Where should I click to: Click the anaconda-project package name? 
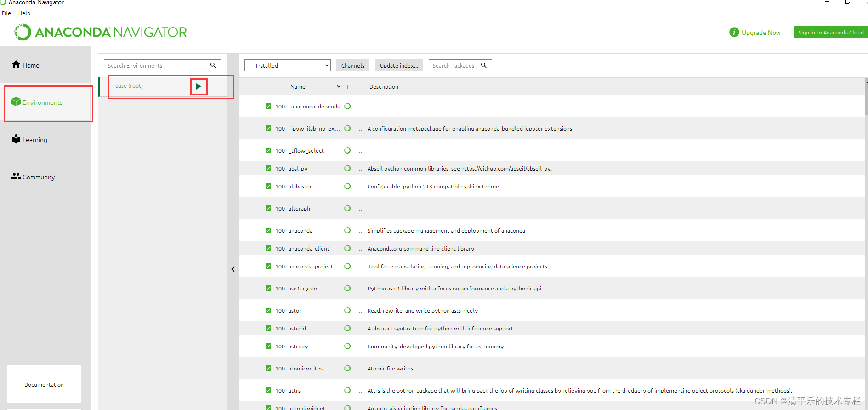[x=311, y=267]
